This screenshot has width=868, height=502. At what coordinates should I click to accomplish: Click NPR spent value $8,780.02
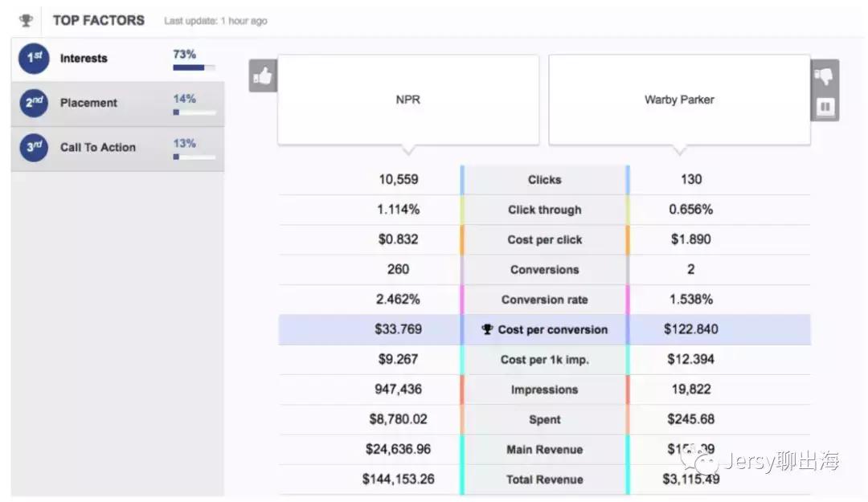(399, 419)
